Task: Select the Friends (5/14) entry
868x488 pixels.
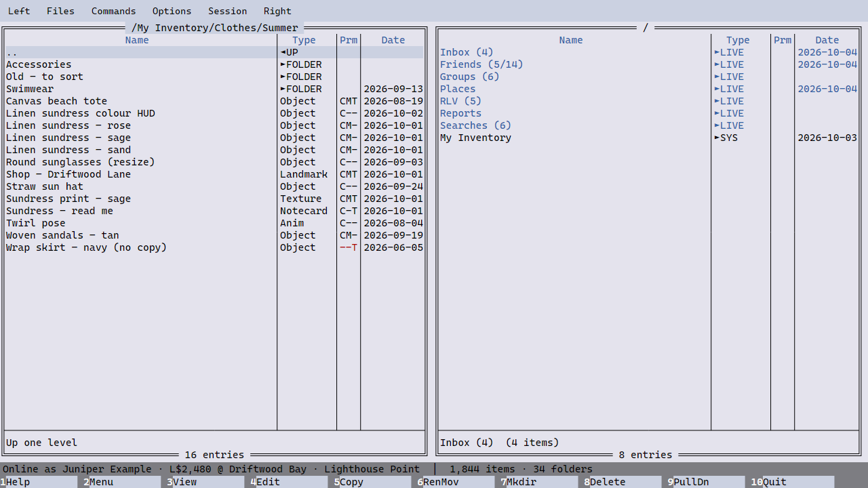Action: (648, 64)
